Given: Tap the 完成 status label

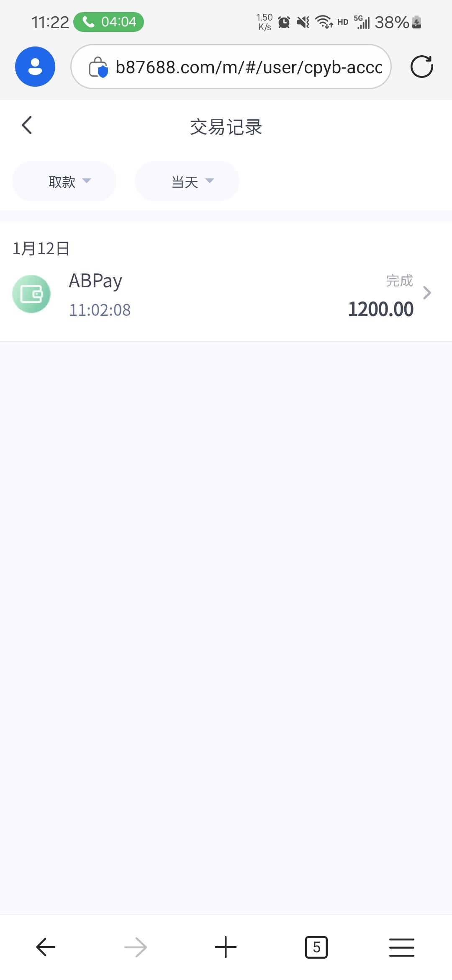Looking at the screenshot, I should [399, 281].
